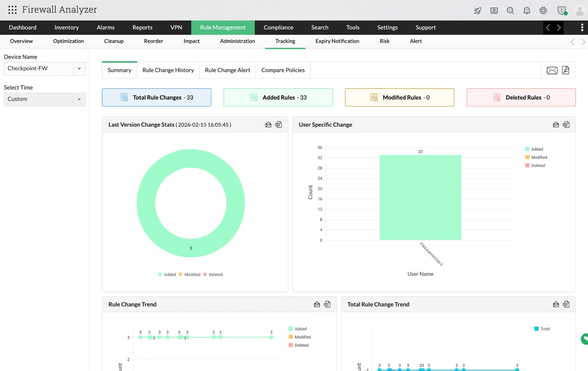Open the Dashboard main tab
Viewport: 588px width, 371px height.
tap(23, 27)
